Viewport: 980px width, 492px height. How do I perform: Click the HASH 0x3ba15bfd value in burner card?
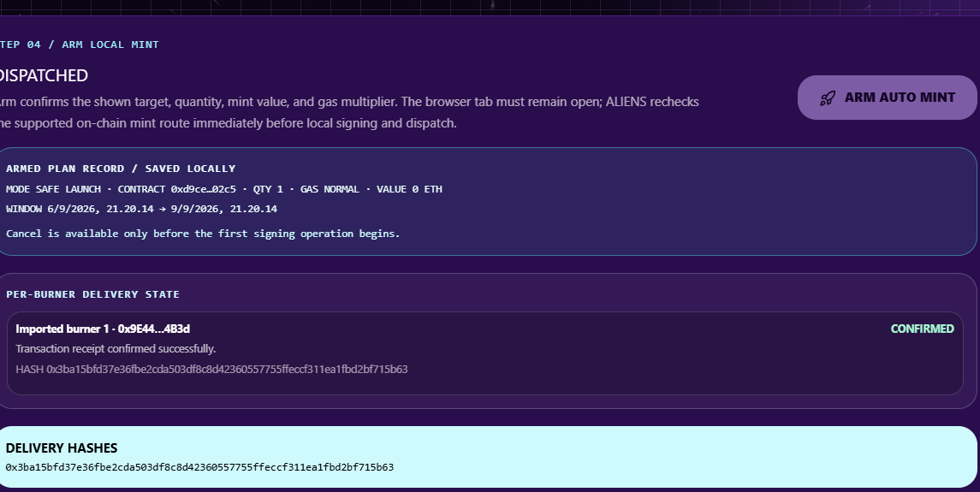[211, 370]
